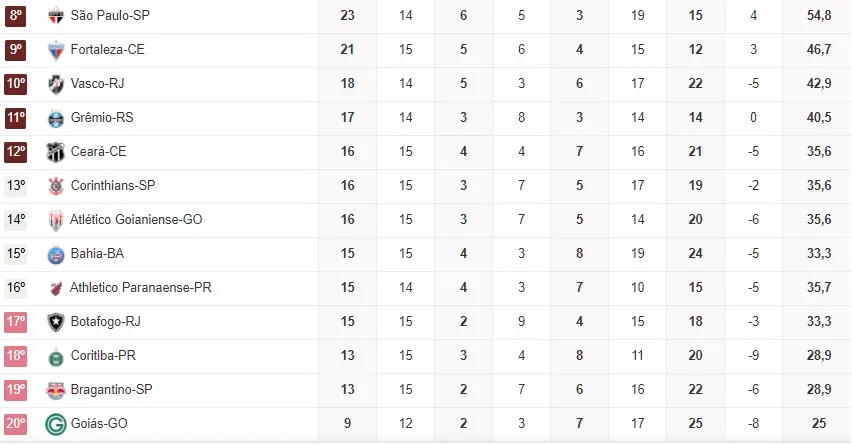Click the Bragantino-SP team crest
This screenshot has width=852, height=444.
(x=56, y=390)
